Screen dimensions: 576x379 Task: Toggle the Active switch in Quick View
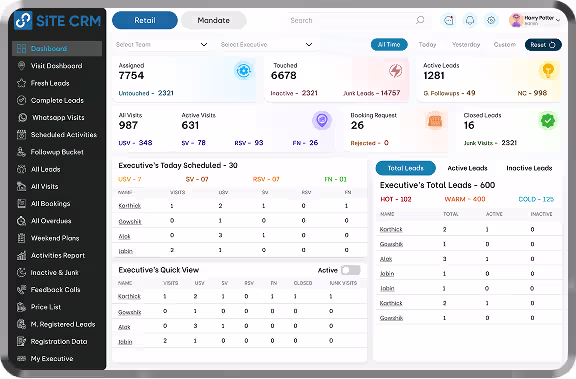(x=350, y=270)
